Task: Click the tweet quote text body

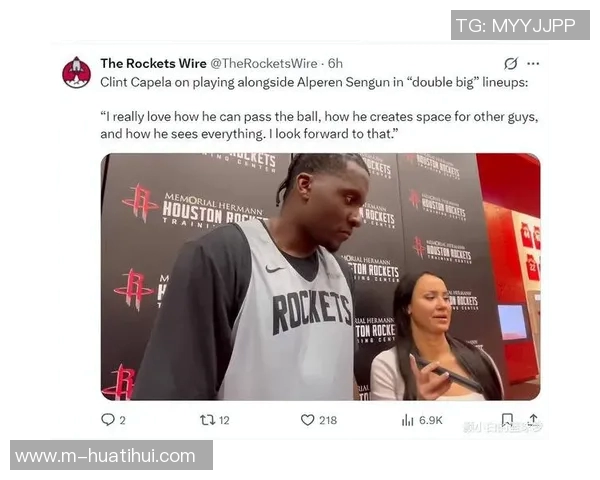Action: pyautogui.click(x=319, y=125)
